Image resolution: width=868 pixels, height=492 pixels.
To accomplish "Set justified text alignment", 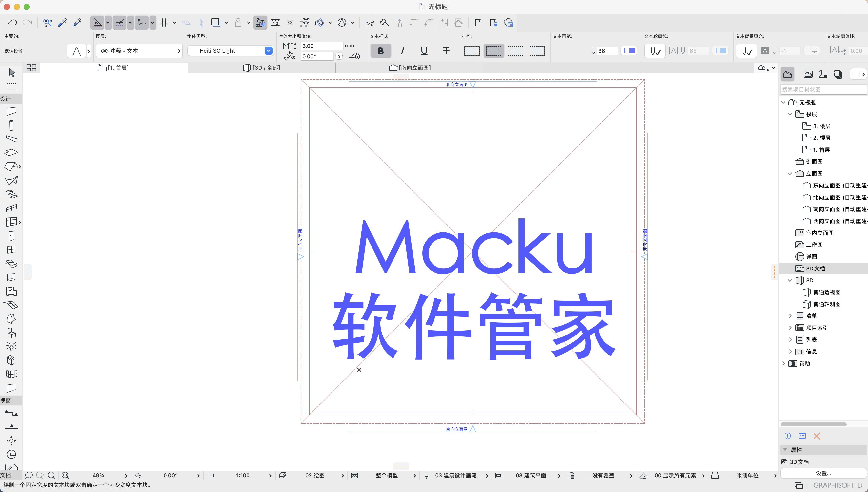I will [x=537, y=51].
